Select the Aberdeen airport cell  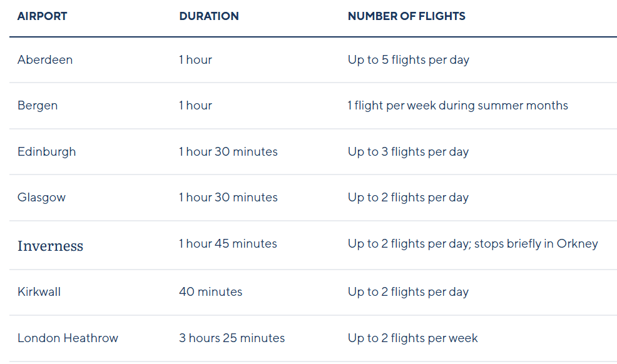(x=45, y=60)
